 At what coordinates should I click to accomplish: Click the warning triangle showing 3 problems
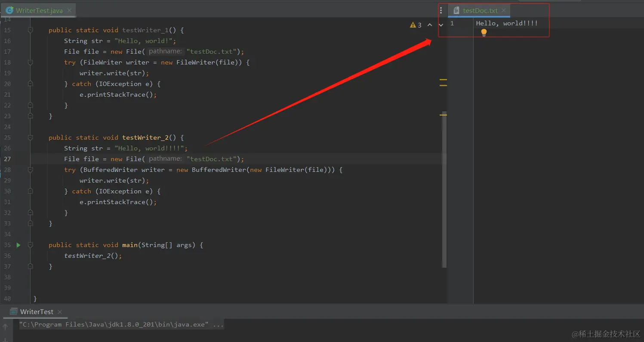(x=413, y=25)
